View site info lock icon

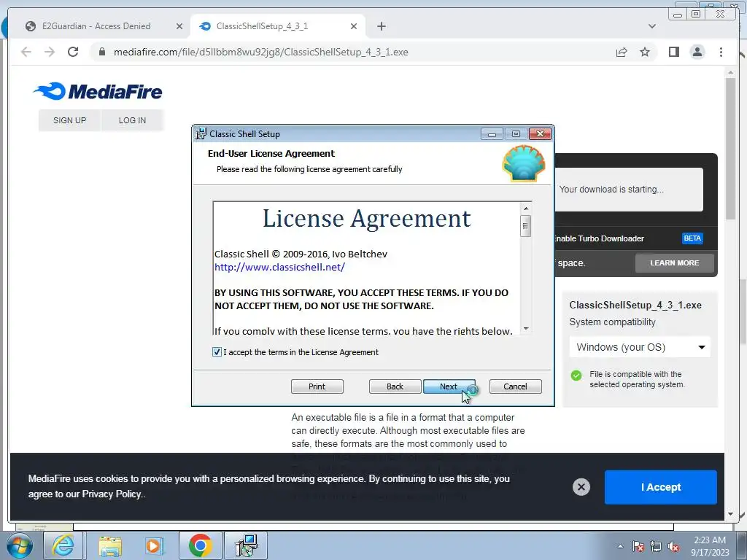click(x=101, y=52)
